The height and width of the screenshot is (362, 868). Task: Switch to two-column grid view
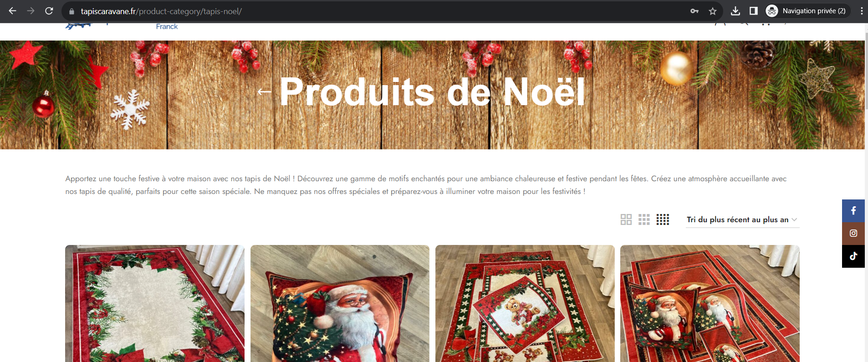(x=626, y=219)
